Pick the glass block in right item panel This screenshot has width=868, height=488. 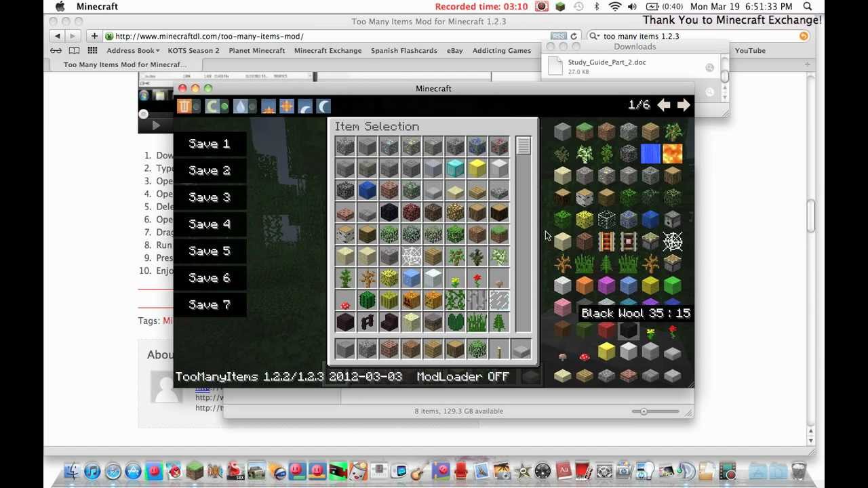pyautogui.click(x=606, y=220)
